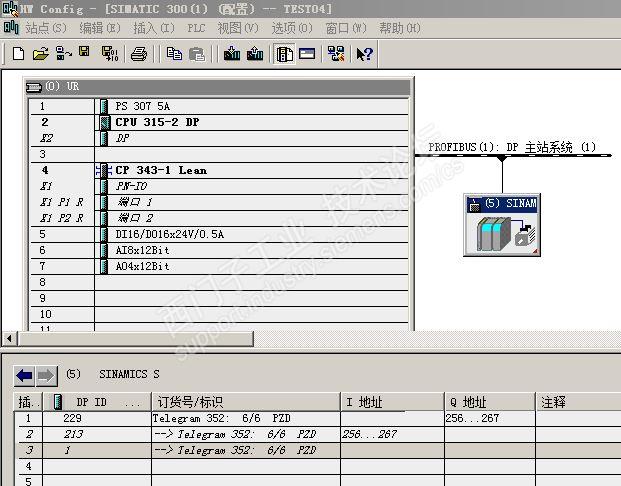Image resolution: width=621 pixels, height=486 pixels.
Task: Open the 视图(V) menu
Action: click(x=238, y=28)
